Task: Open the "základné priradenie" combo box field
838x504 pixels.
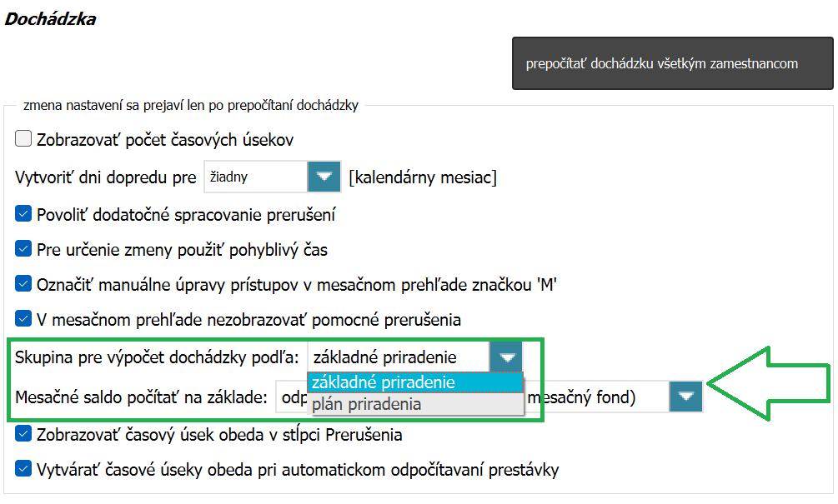Action: tap(396, 357)
